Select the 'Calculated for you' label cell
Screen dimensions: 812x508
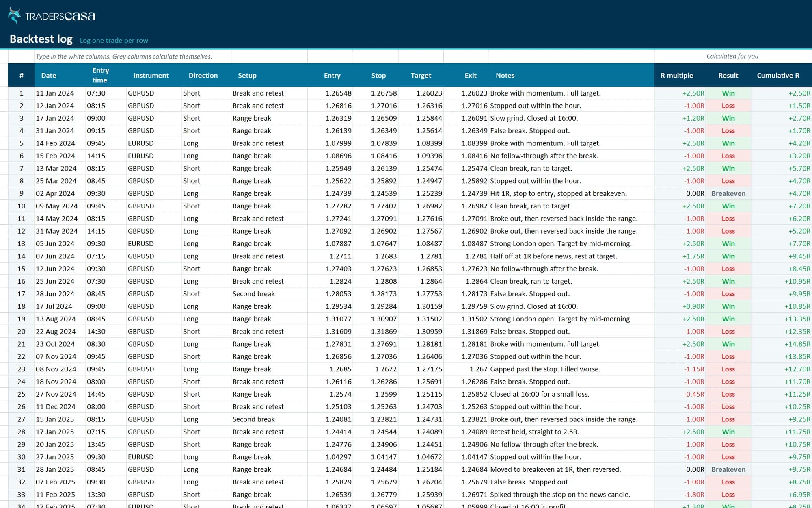(x=733, y=56)
